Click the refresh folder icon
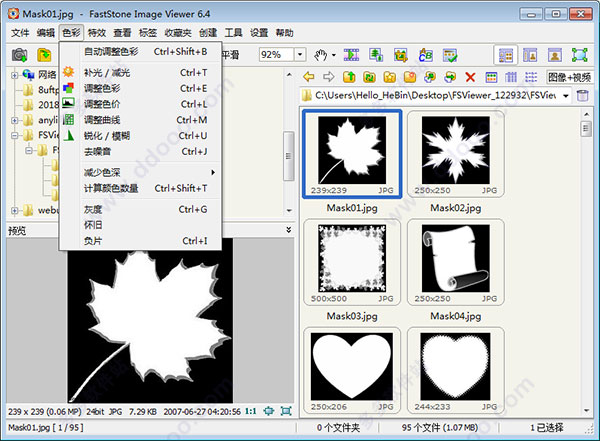This screenshot has width=600, height=441. [369, 77]
